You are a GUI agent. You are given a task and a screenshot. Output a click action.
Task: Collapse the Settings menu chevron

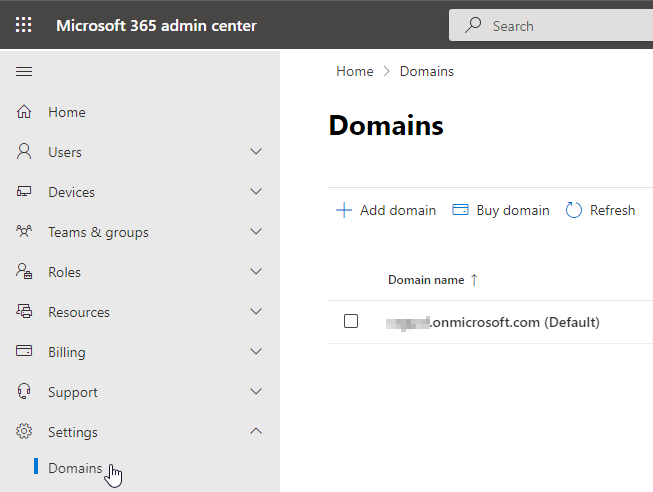point(256,431)
